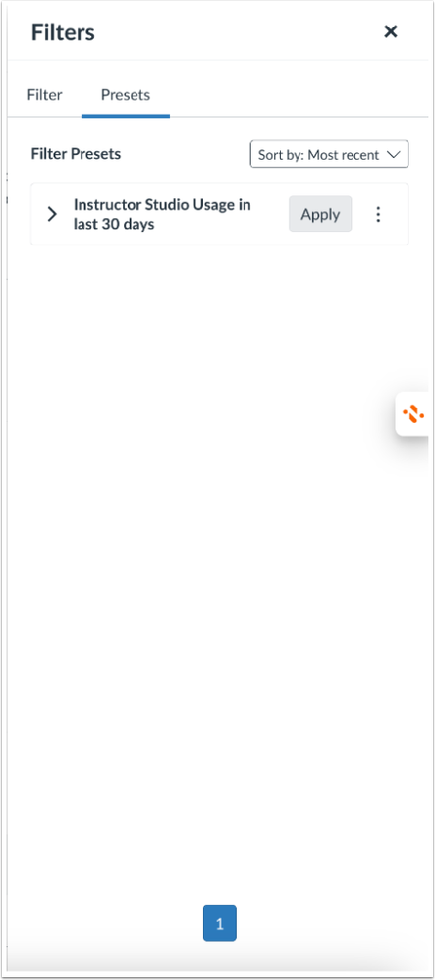
Task: Open the vertical ellipsis beside the Apply button
Action: [x=378, y=214]
